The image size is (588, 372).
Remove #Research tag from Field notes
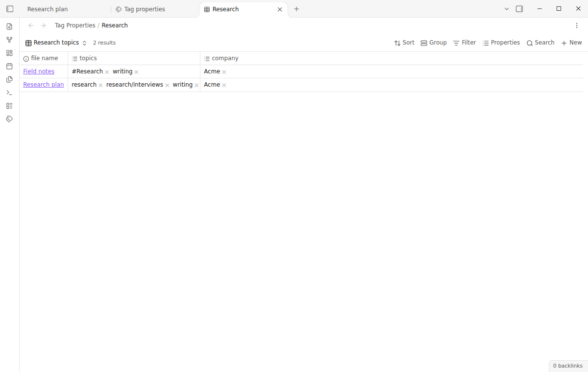pos(107,72)
